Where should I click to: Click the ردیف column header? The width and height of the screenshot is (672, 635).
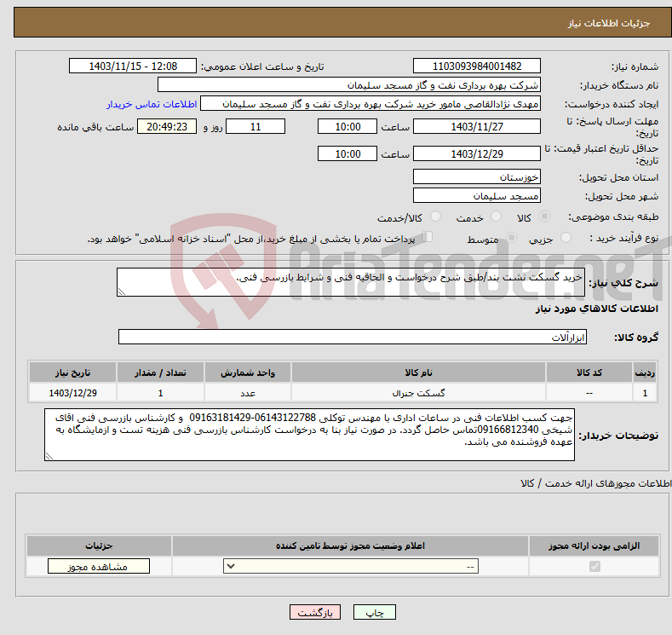(645, 372)
